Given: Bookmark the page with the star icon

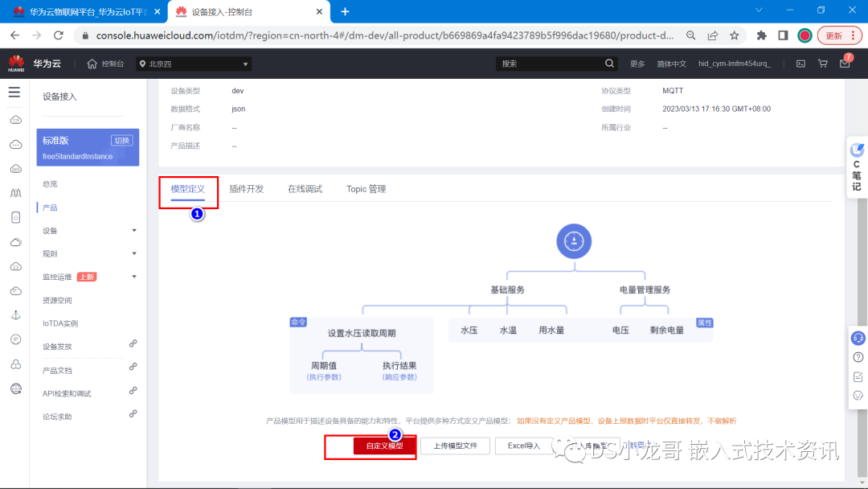Looking at the screenshot, I should tap(735, 36).
